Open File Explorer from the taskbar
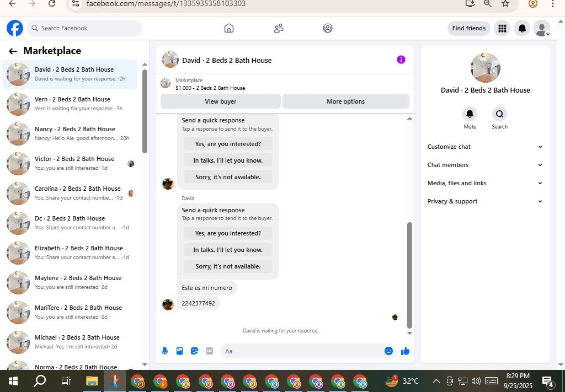The height and width of the screenshot is (392, 565). tap(92, 381)
